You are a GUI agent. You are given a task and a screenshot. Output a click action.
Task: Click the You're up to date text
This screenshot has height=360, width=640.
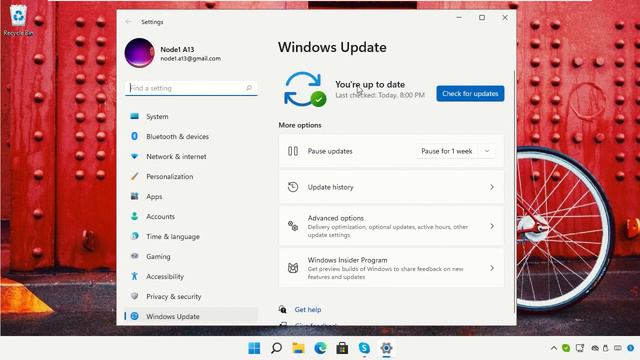pyautogui.click(x=370, y=84)
